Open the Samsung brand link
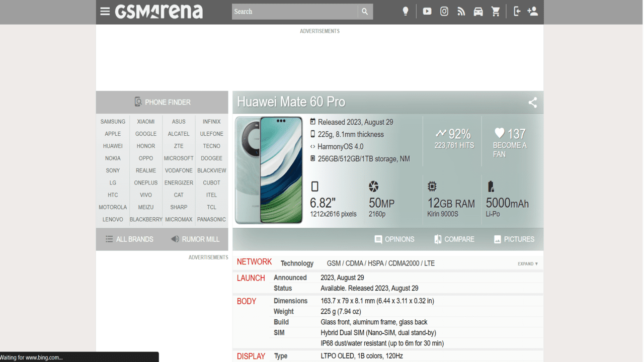This screenshot has height=362, width=644. (113, 122)
